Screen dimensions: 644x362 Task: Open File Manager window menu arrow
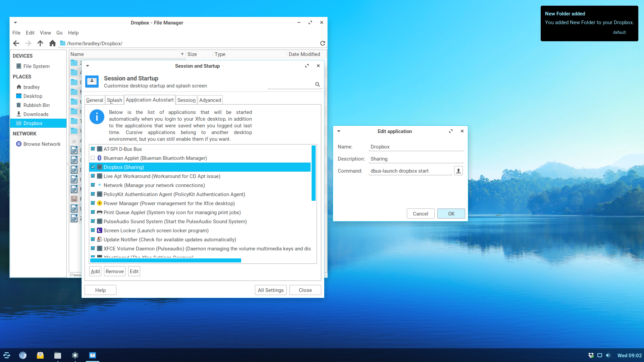click(x=15, y=23)
